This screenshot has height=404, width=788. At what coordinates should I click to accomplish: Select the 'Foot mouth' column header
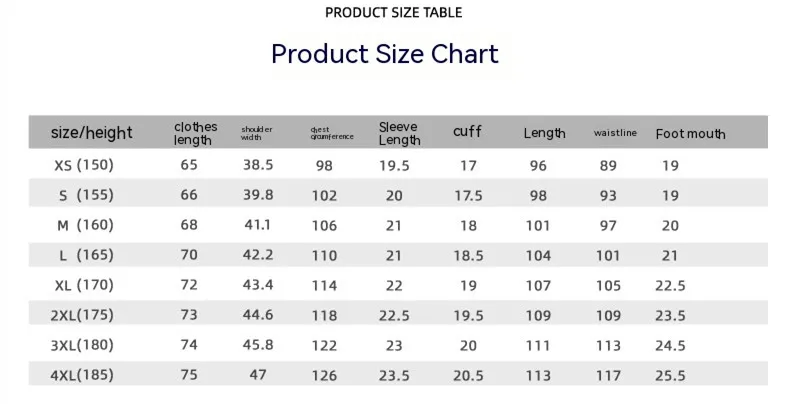[691, 134]
